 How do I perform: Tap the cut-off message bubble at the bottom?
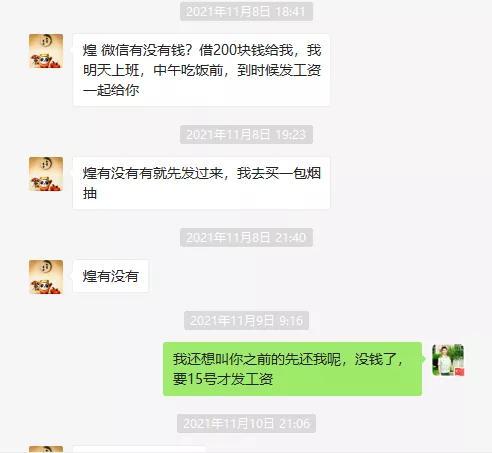pos(139,450)
